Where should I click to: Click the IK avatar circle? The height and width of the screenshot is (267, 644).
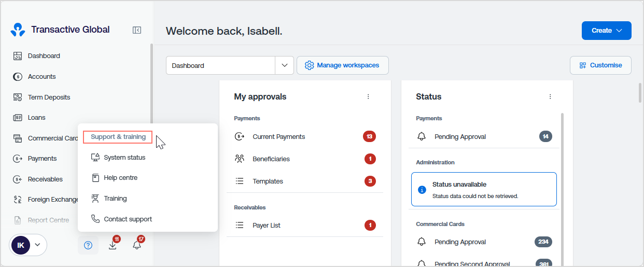pyautogui.click(x=20, y=245)
